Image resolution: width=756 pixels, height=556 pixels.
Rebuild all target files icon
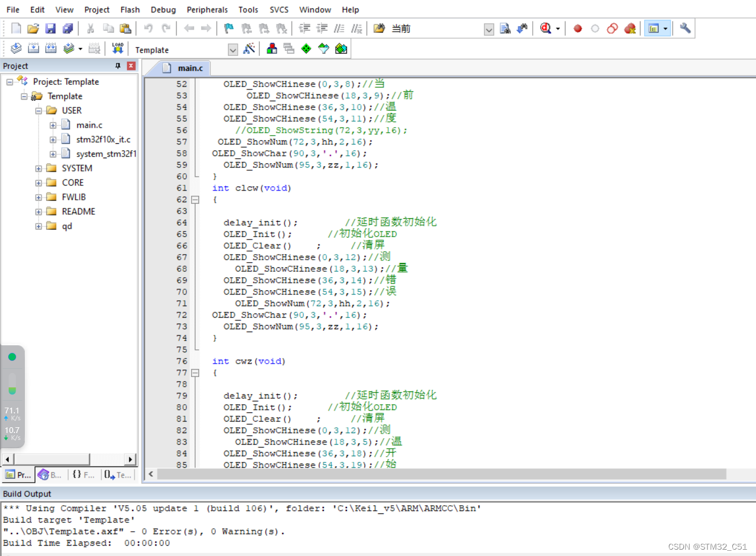(51, 48)
